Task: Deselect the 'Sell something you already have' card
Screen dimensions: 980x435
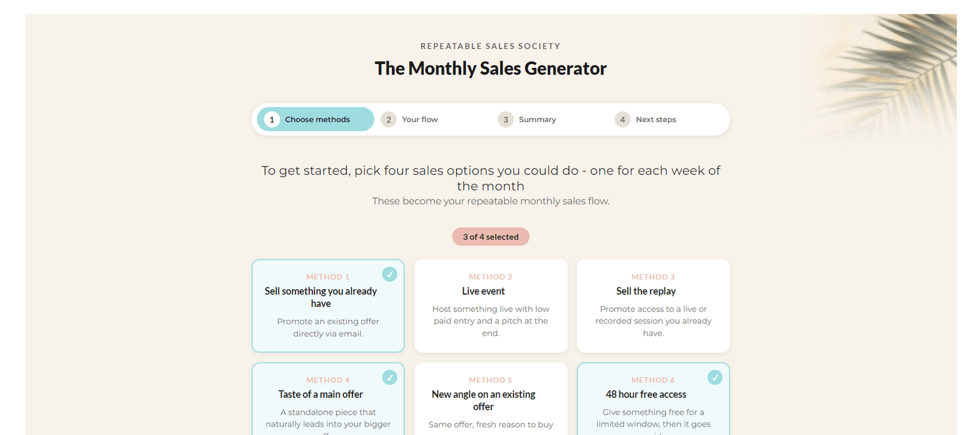Action: [328, 306]
